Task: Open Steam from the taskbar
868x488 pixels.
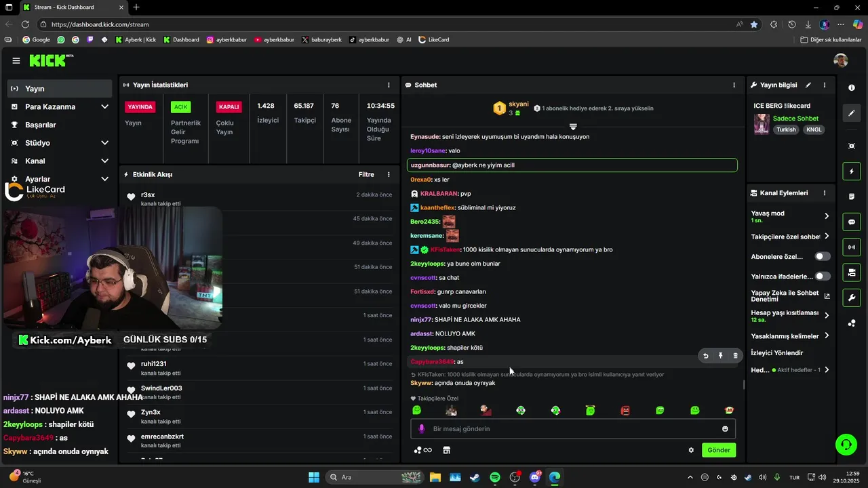Action: pos(475,477)
